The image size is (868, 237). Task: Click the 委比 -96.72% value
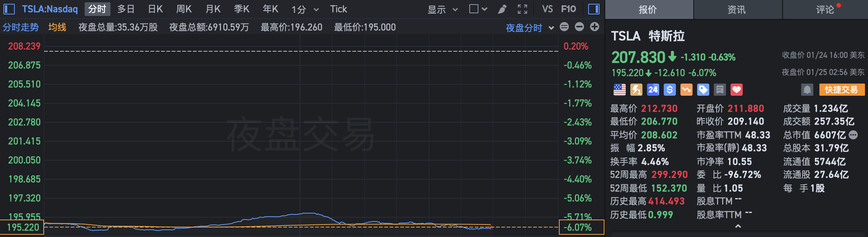click(743, 175)
